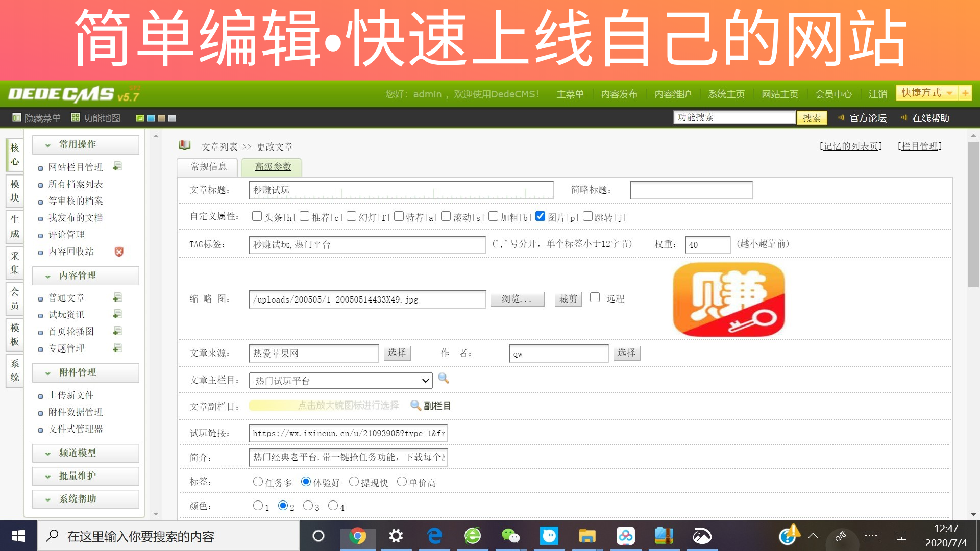Click the Cortana circle icon
The width and height of the screenshot is (980, 551).
(x=318, y=536)
